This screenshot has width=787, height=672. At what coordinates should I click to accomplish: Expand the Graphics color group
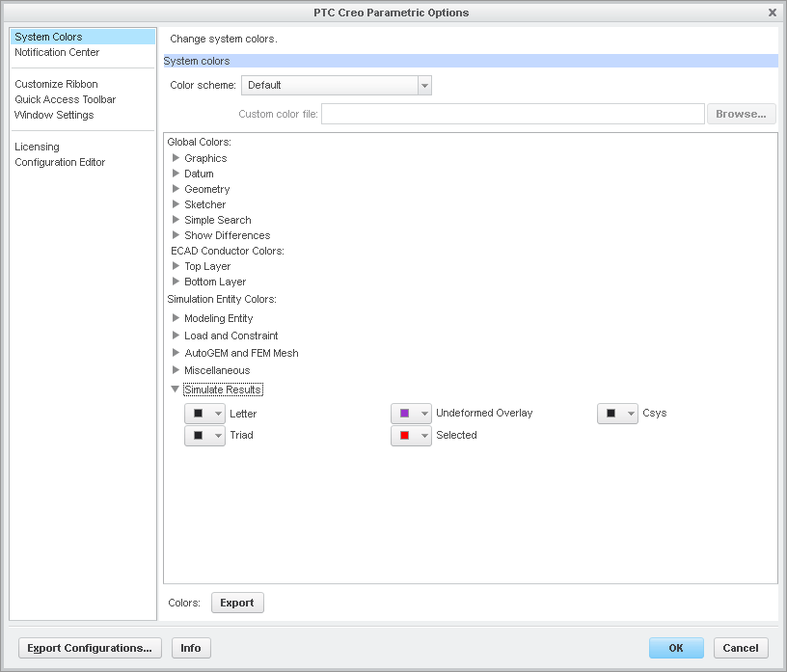pos(176,157)
